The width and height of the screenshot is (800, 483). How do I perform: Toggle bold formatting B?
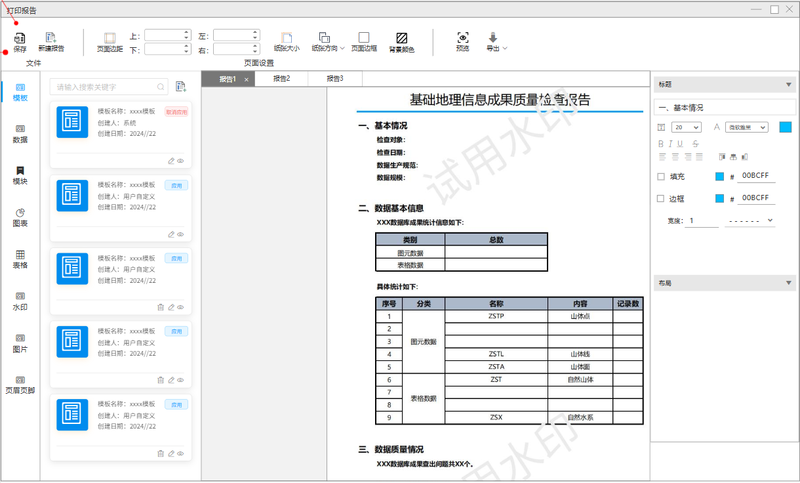pyautogui.click(x=661, y=144)
